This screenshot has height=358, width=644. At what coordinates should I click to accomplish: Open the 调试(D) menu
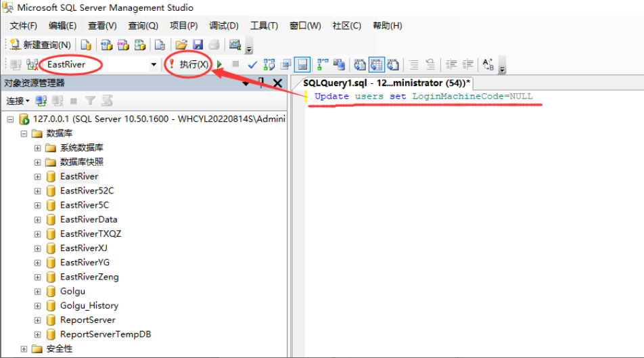(224, 26)
